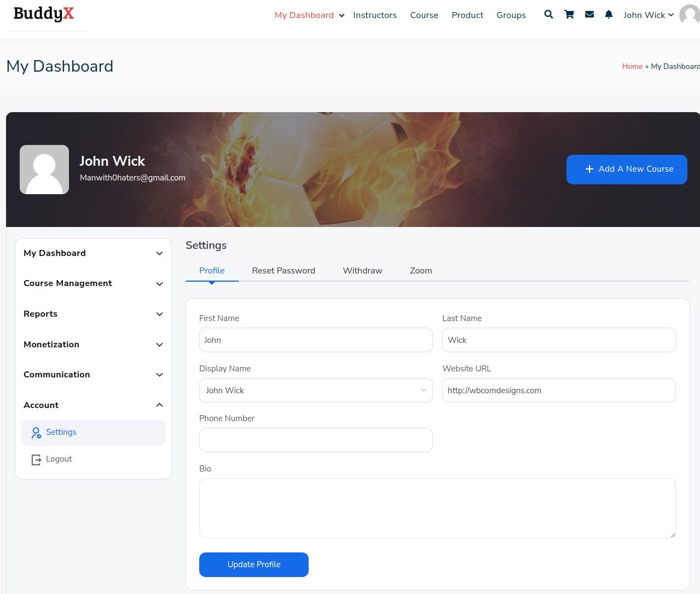Click the Update Profile button
Screen dimensions: 700x594
click(x=254, y=564)
